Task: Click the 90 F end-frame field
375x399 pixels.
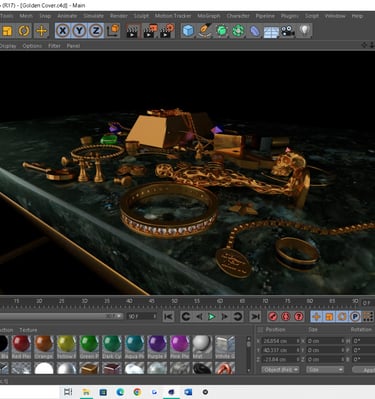Action: (142, 316)
